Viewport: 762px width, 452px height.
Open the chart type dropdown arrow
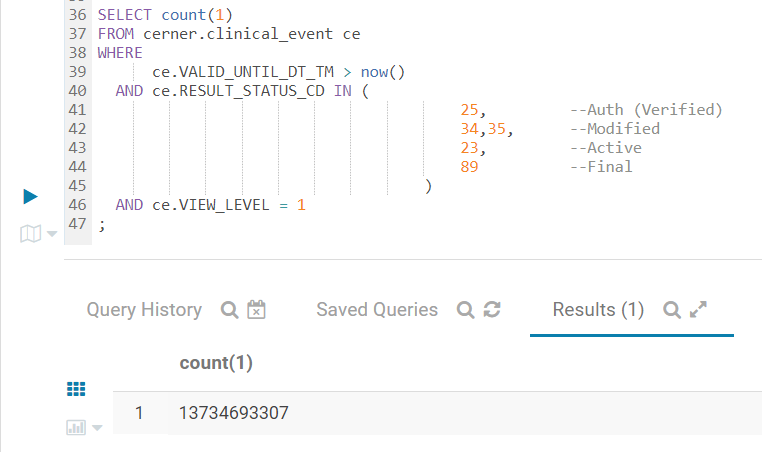[x=97, y=428]
